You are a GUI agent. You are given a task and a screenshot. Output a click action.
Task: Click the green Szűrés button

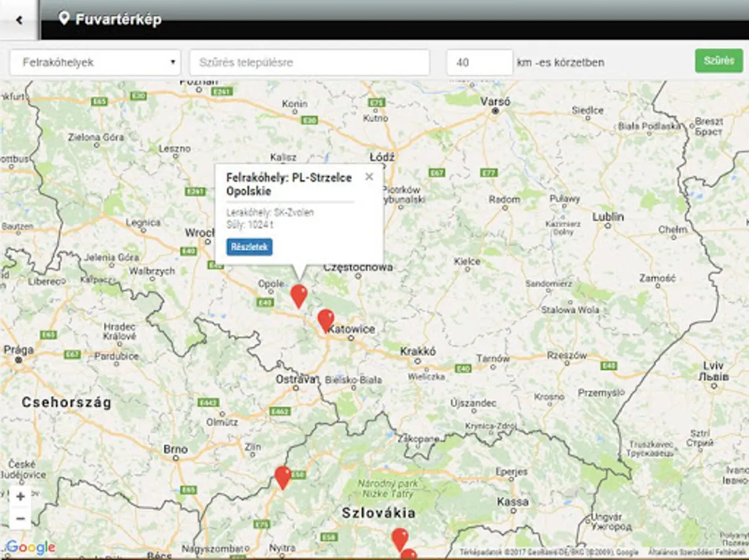719,61
